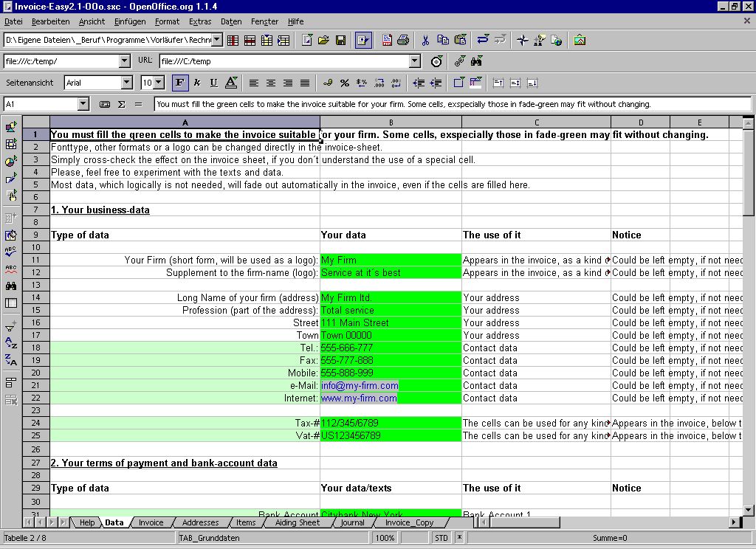Image resolution: width=756 pixels, height=549 pixels.
Task: Expand the Arial font name dropdown
Action: (x=126, y=83)
